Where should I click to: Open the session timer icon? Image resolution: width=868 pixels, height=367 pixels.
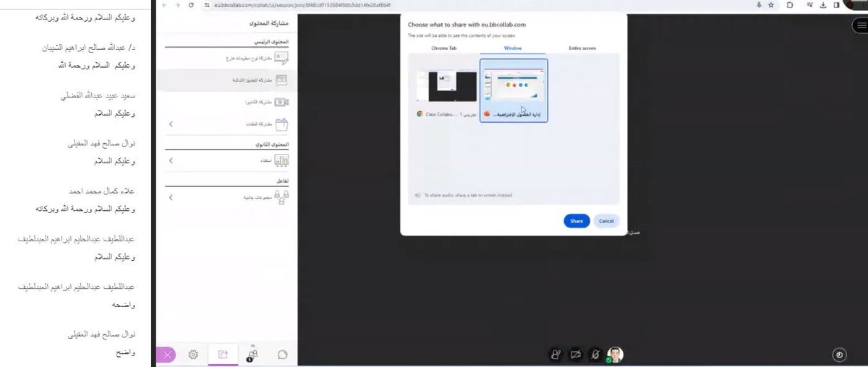pyautogui.click(x=839, y=355)
